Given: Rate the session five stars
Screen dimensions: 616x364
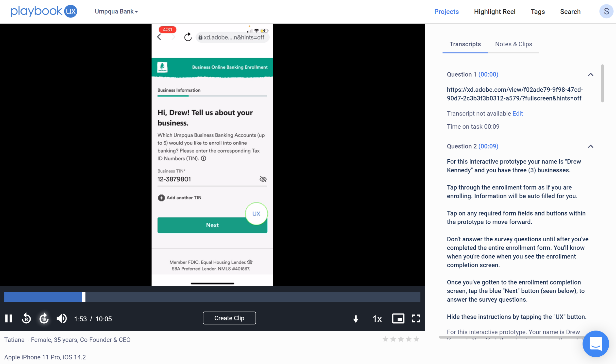Looking at the screenshot, I should tap(416, 339).
